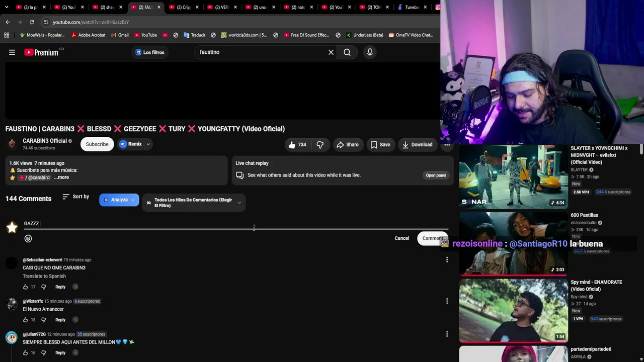The width and height of the screenshot is (644, 362).
Task: Start voice search with the microphone
Action: (x=370, y=52)
